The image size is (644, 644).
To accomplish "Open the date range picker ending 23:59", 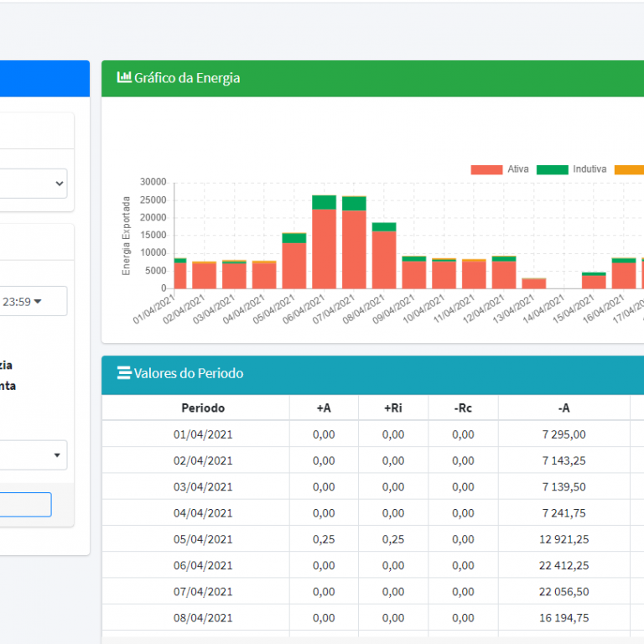I will [x=34, y=301].
